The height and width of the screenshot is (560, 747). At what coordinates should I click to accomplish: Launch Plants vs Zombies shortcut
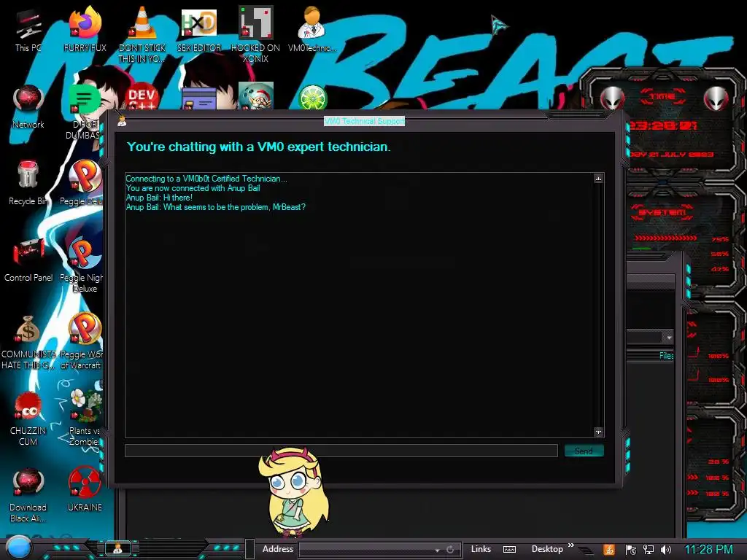pos(86,417)
